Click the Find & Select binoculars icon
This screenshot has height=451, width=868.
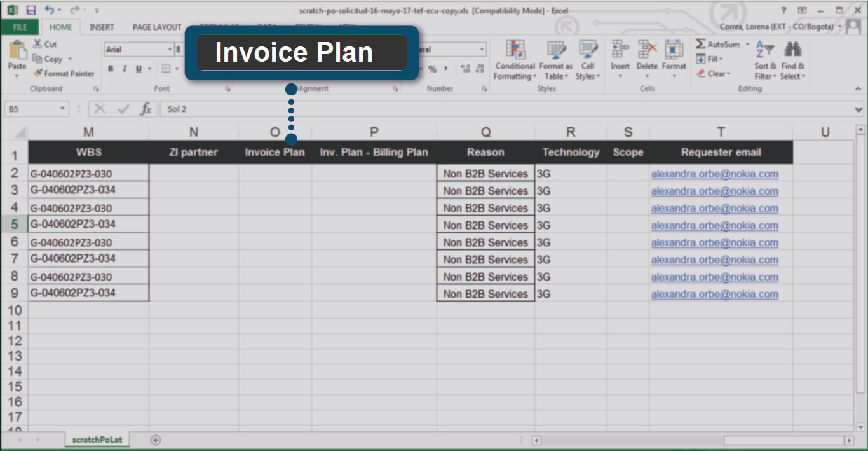coord(792,61)
